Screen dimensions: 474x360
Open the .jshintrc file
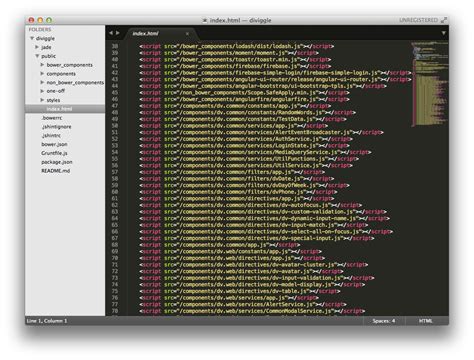[x=51, y=135]
